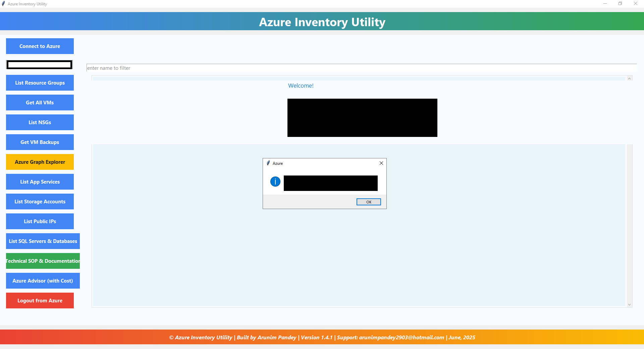
Task: Click the Connect to Azure button
Action: click(40, 46)
